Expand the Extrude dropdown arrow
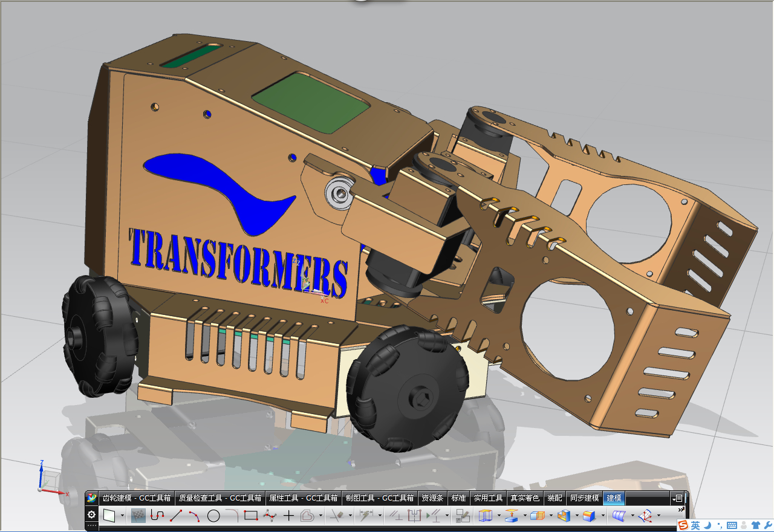774x532 pixels. tap(498, 516)
